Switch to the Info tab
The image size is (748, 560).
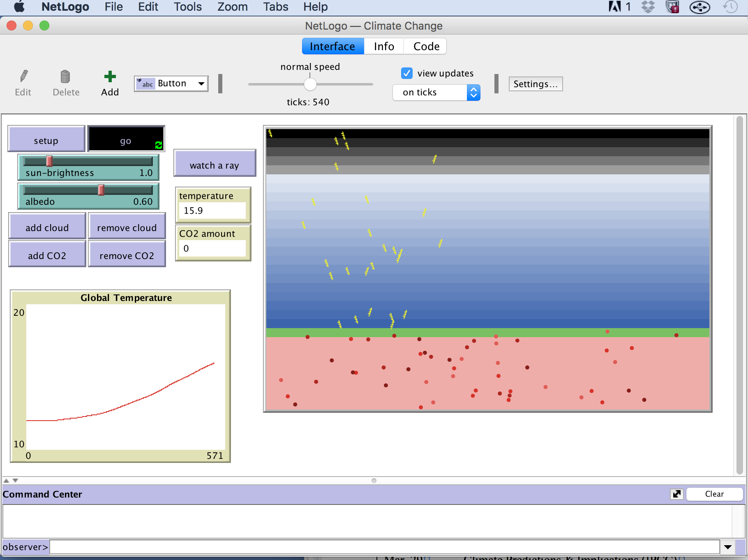point(384,46)
